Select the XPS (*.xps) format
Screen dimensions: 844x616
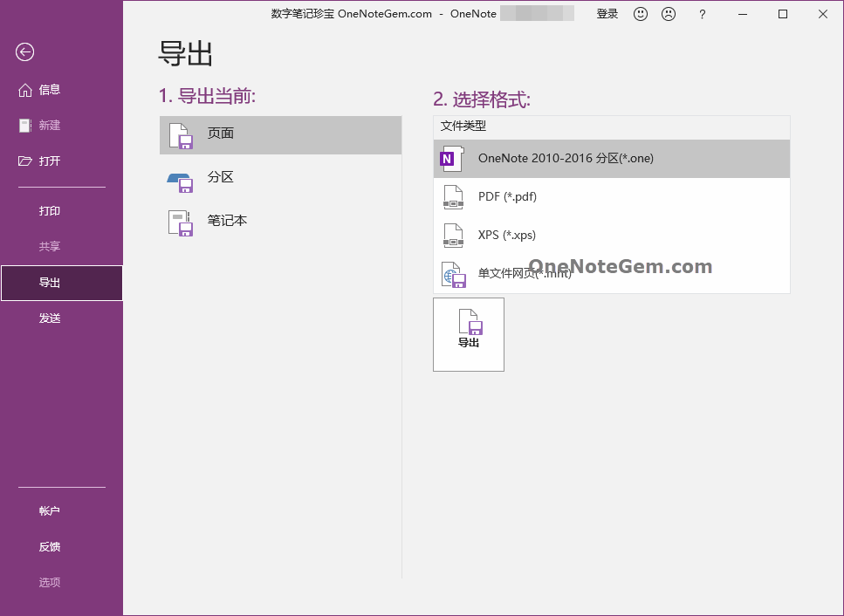[x=612, y=236]
